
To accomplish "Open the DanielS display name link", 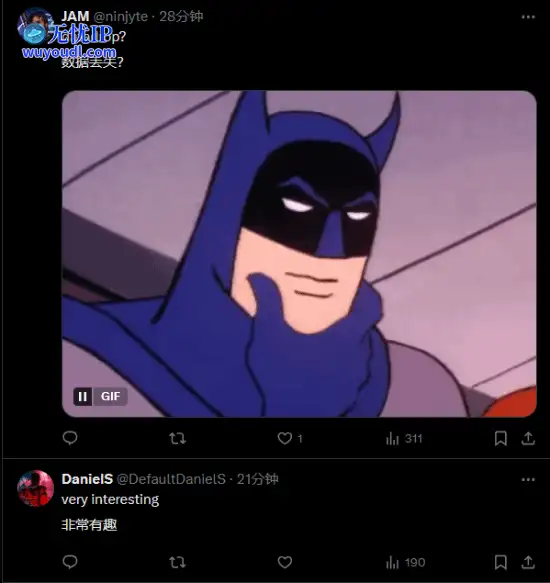I will 87,479.
